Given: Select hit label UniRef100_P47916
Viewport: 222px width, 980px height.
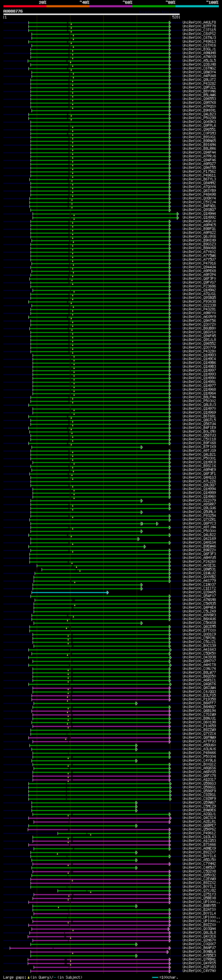Looking at the screenshot, I should 199,263.
